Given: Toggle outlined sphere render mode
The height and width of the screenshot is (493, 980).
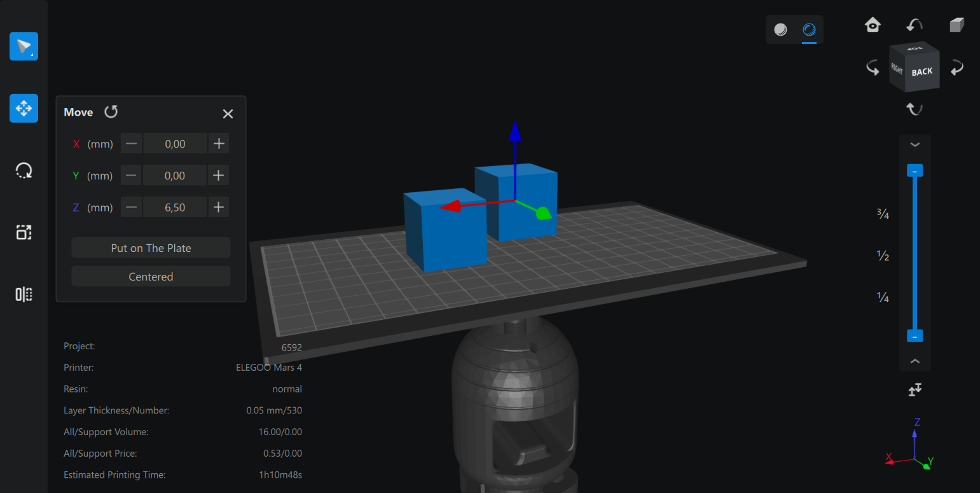Looking at the screenshot, I should [x=809, y=30].
